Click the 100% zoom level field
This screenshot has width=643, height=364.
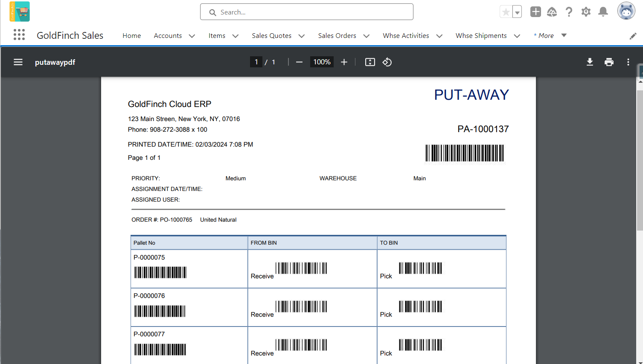click(322, 62)
